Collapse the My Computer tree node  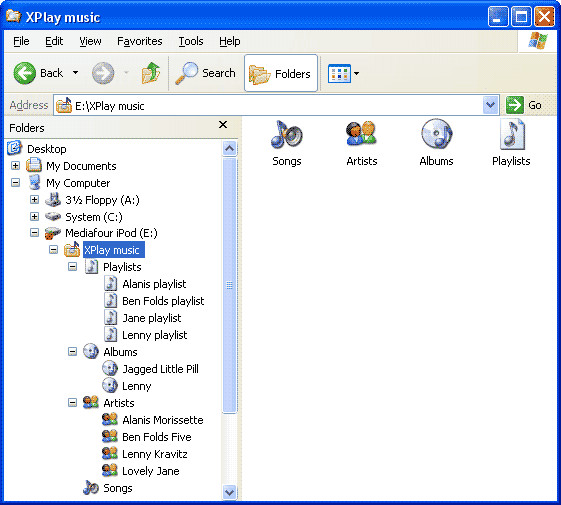click(x=15, y=183)
